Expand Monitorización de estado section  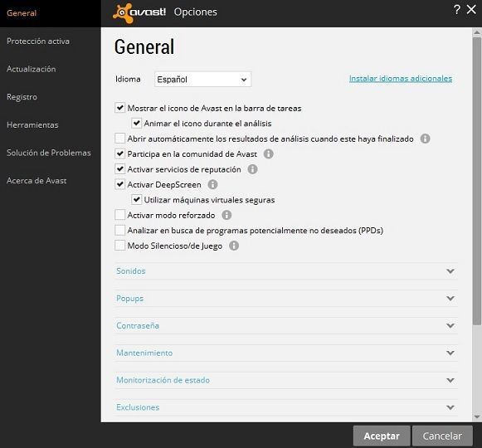[x=286, y=380]
